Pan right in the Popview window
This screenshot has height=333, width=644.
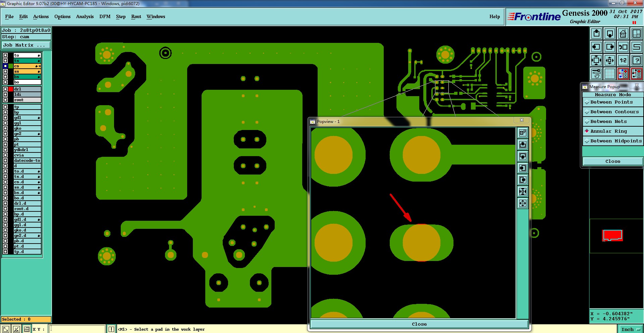pyautogui.click(x=523, y=180)
